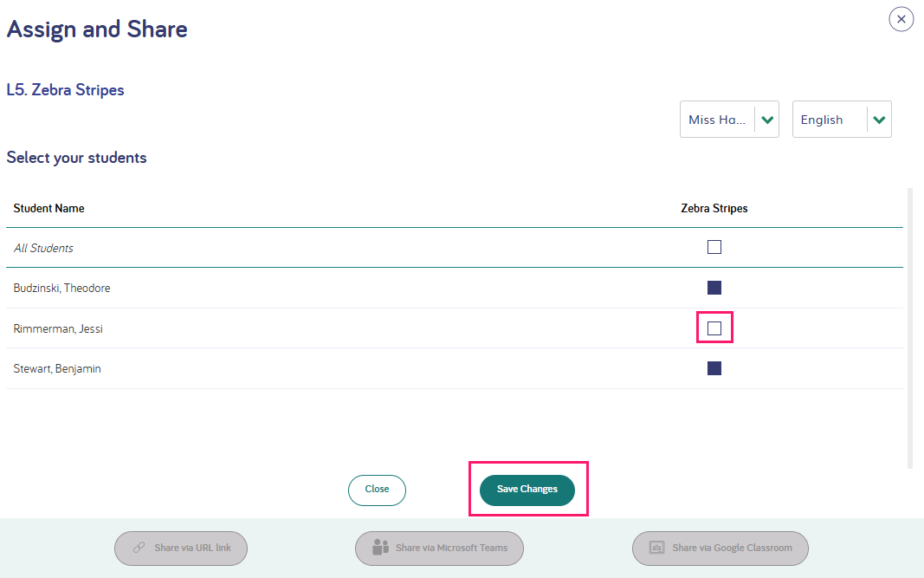Save Changes to student assignments
This screenshot has width=924, height=578.
[527, 490]
